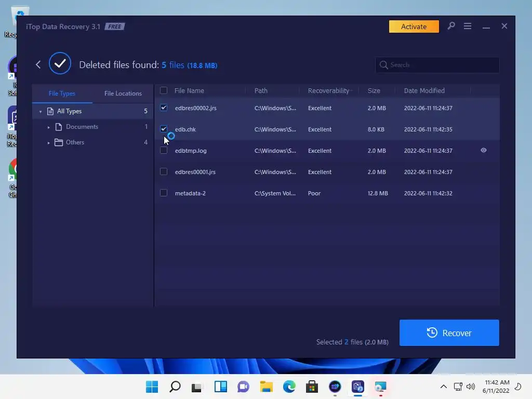Uncheck the edb.chk file checkbox
The height and width of the screenshot is (399, 532).
click(x=164, y=129)
